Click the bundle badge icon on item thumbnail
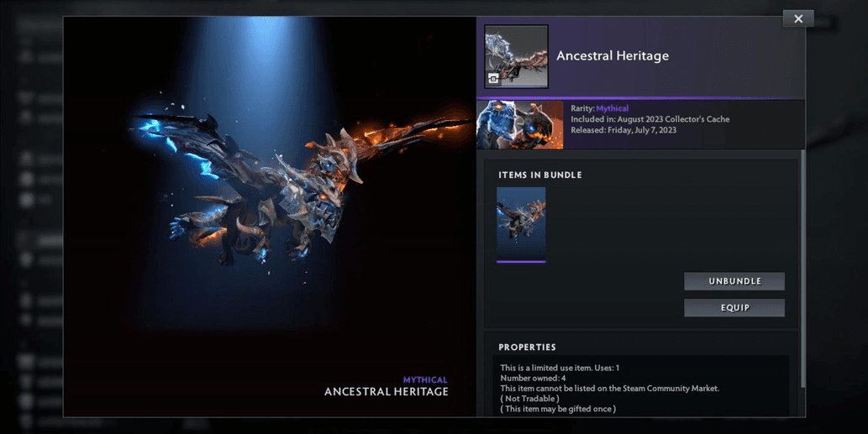 [x=493, y=79]
